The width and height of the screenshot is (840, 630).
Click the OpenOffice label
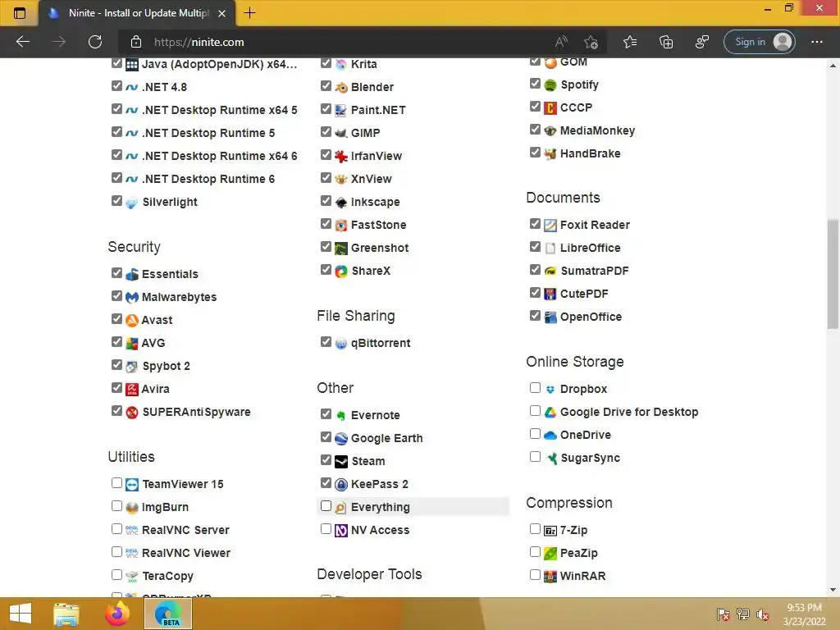(591, 317)
